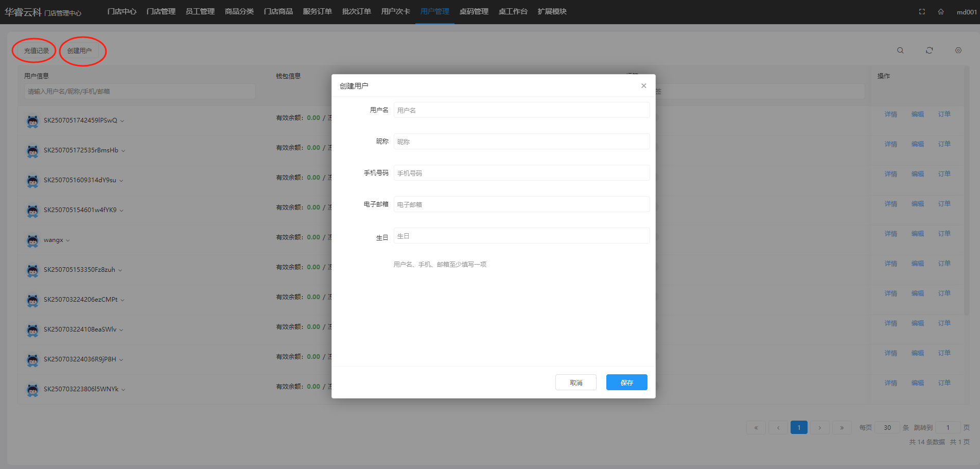Click the home icon in top bar
This screenshot has height=469, width=980.
pyautogui.click(x=940, y=12)
